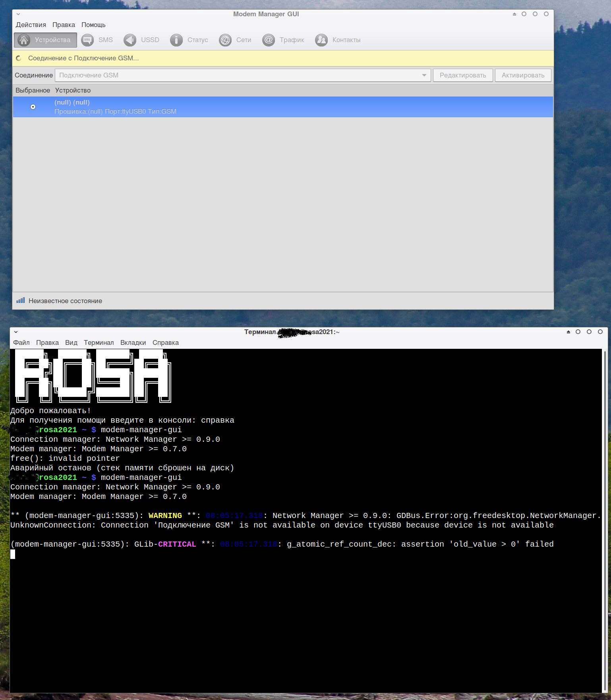Click the 'g_atomic_ref_count_dec' assertion text

point(420,544)
